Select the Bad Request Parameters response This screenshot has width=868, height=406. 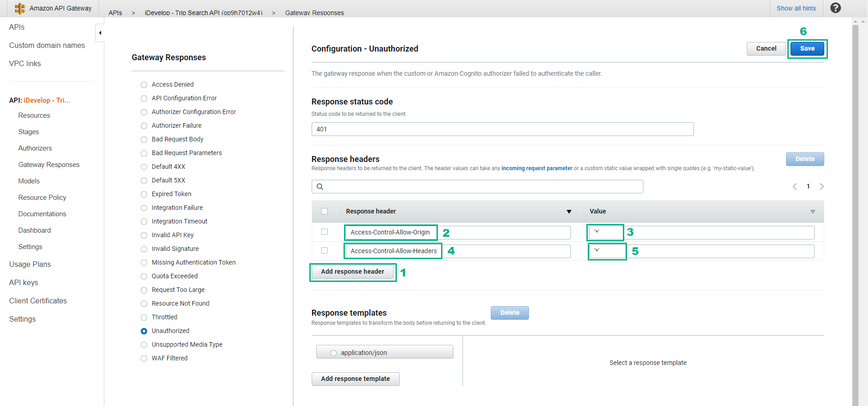144,153
